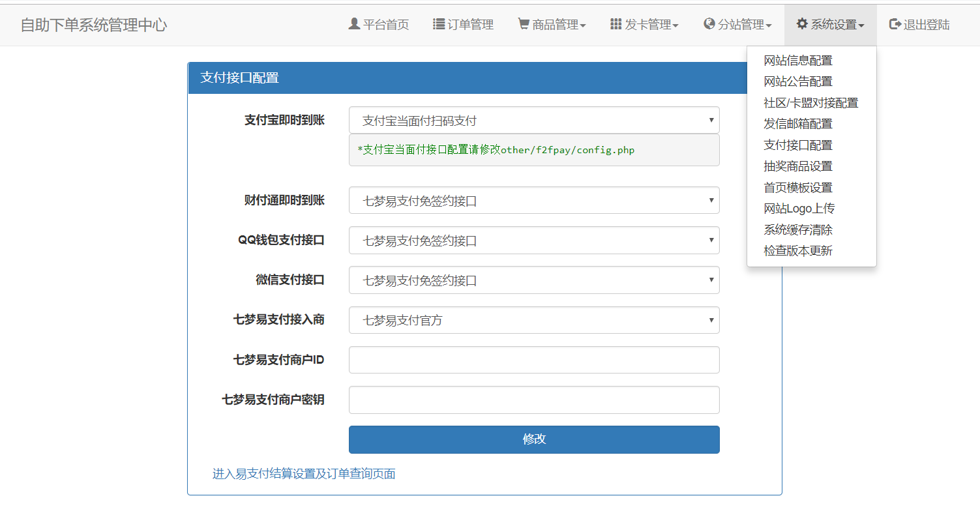Click the list icon beside 订单管理
The image size is (980, 513).
click(439, 24)
